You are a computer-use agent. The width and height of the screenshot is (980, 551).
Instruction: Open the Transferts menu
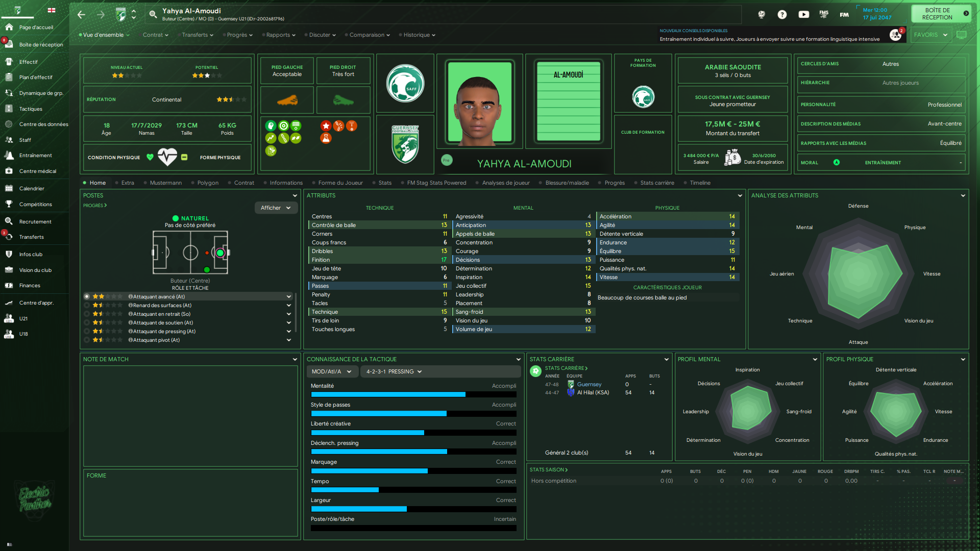198,35
